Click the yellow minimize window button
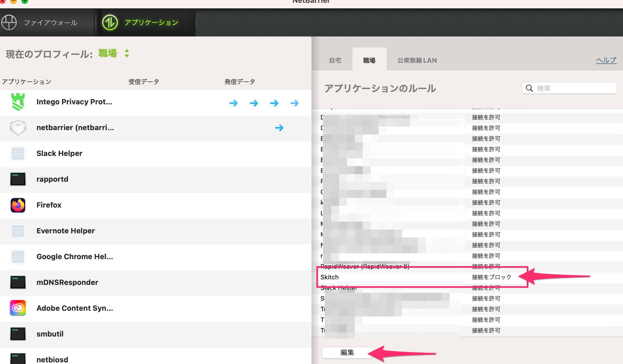623x364 pixels. tap(13, 1)
